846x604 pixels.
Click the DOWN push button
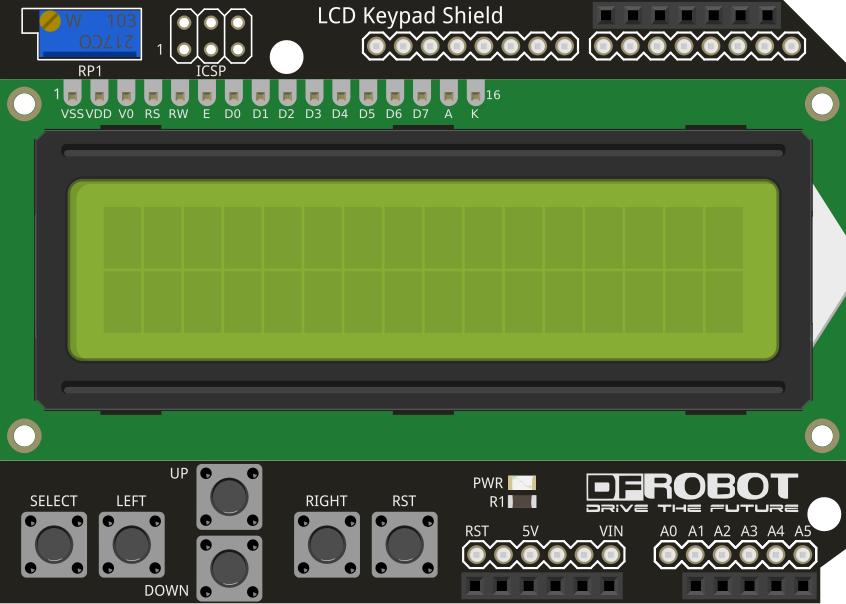[229, 568]
